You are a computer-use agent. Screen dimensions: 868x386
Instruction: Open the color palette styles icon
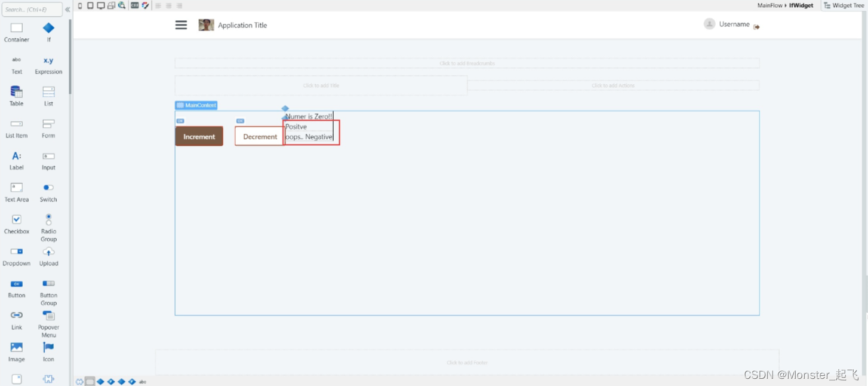[x=145, y=5]
